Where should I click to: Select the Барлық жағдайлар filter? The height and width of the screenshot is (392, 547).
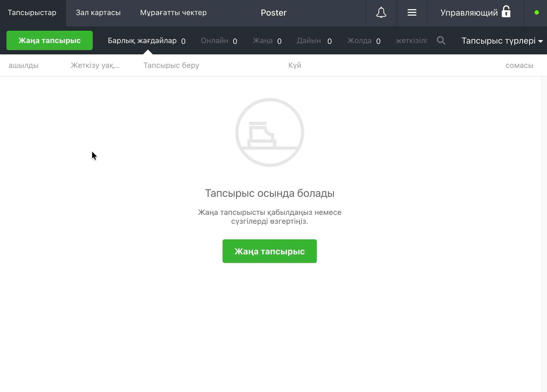[x=147, y=41]
